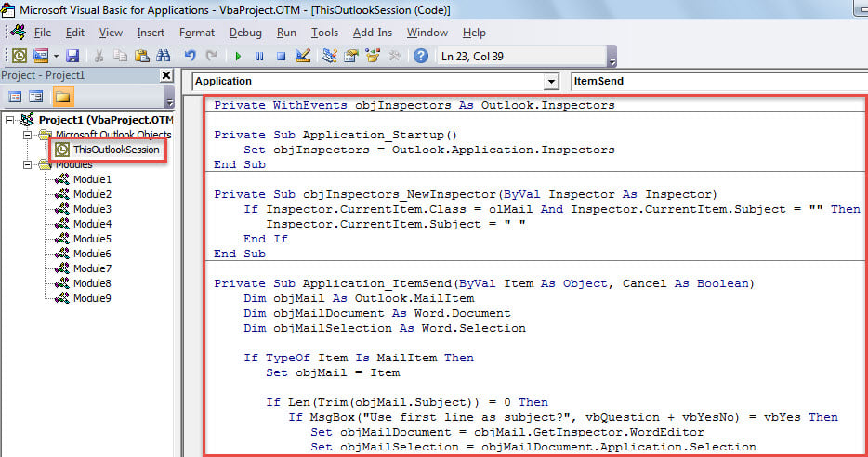The image size is (868, 457).
Task: Click View Code icon in Project pane
Action: coord(15,98)
